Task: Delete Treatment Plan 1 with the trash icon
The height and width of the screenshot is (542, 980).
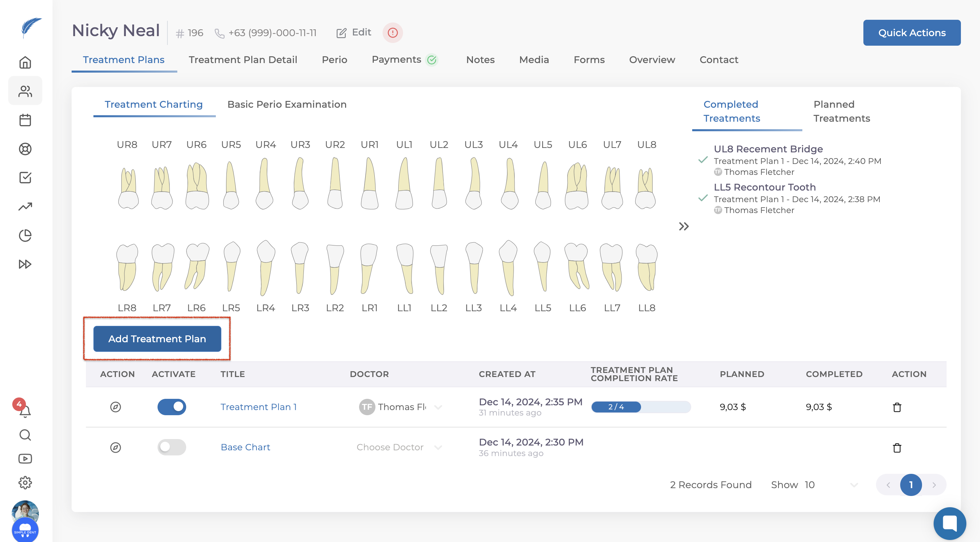Action: pos(897,407)
